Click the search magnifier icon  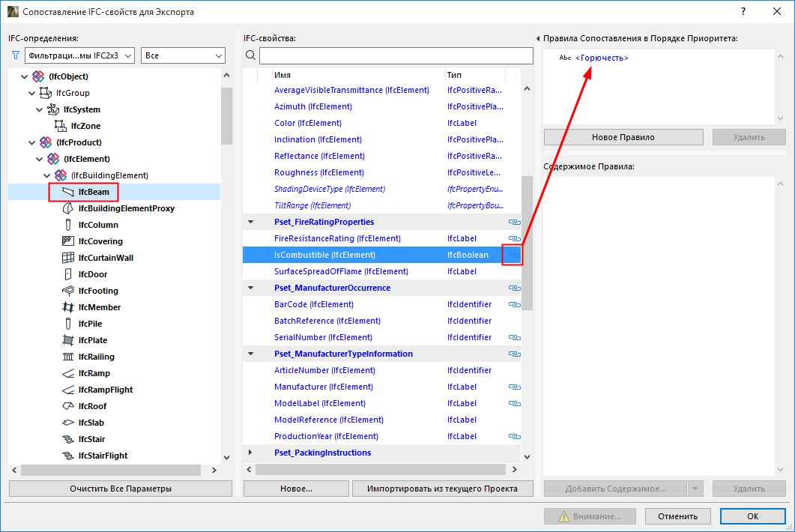[250, 55]
